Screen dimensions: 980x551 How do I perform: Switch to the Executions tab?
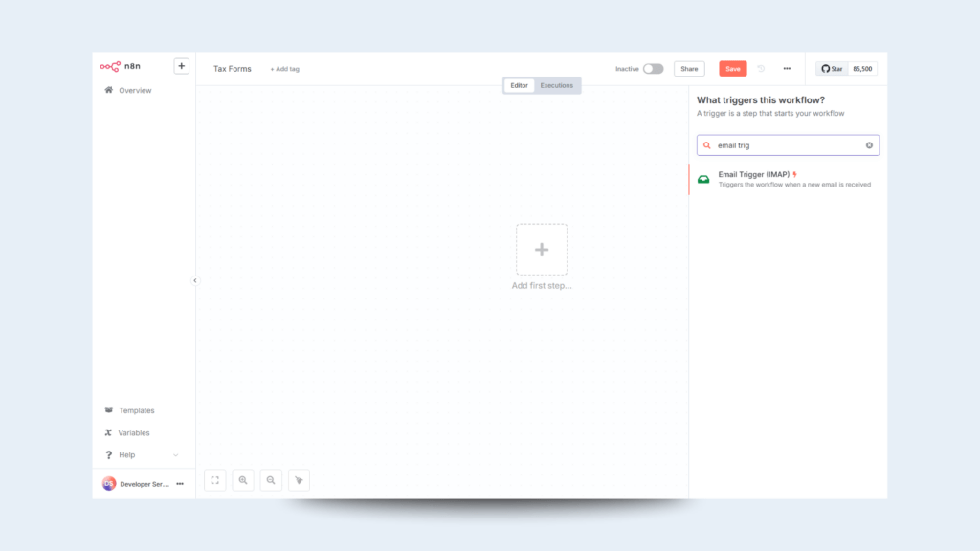(556, 86)
